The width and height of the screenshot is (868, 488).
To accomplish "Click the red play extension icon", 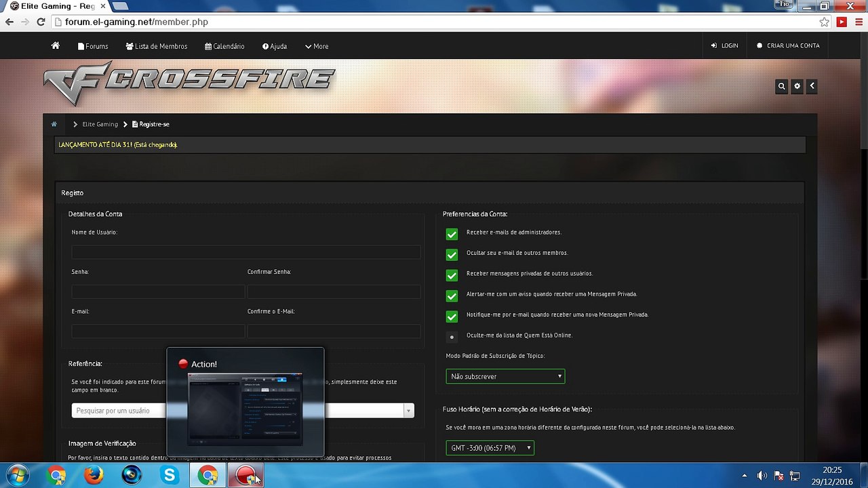I will 842,22.
